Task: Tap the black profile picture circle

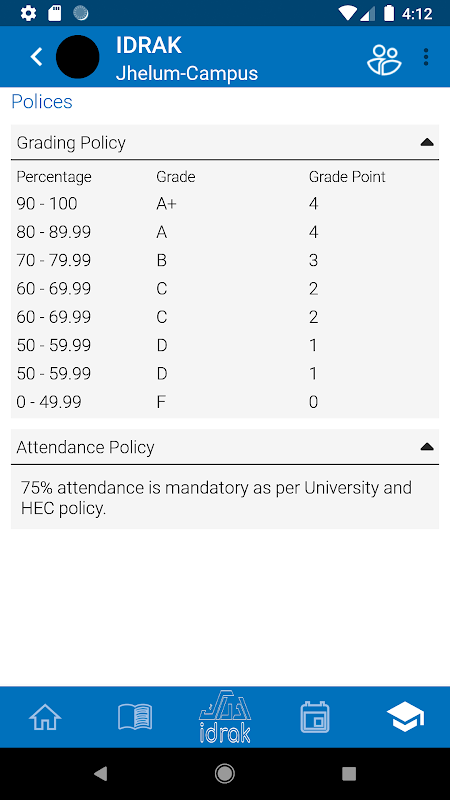Action: pos(78,57)
